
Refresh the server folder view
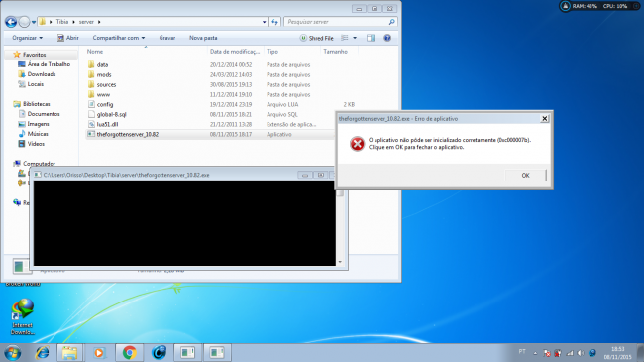274,22
